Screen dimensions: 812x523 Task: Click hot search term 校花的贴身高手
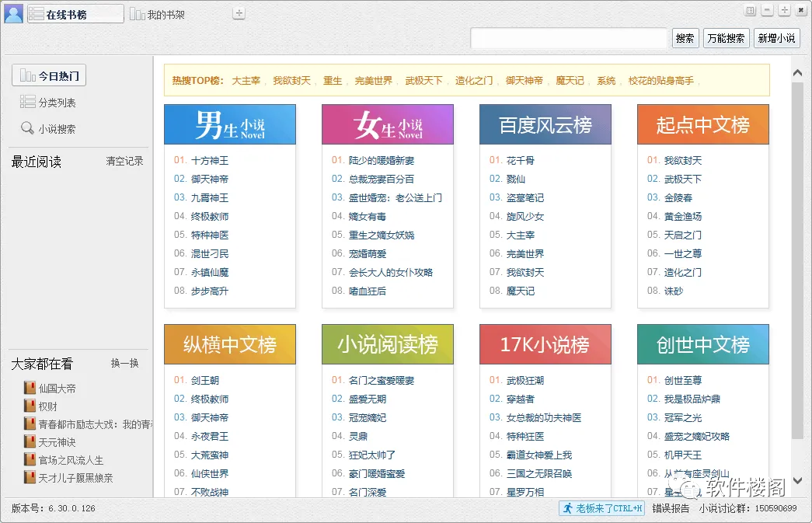(x=660, y=80)
